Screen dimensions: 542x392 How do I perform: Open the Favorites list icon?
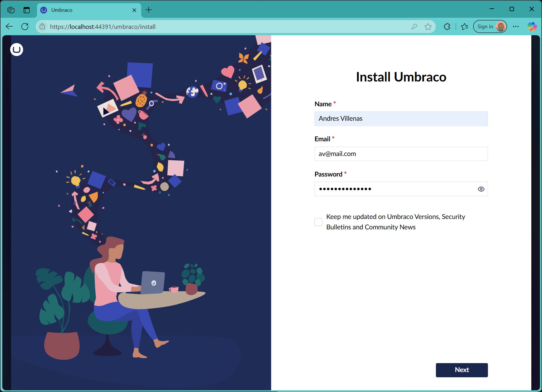(465, 27)
